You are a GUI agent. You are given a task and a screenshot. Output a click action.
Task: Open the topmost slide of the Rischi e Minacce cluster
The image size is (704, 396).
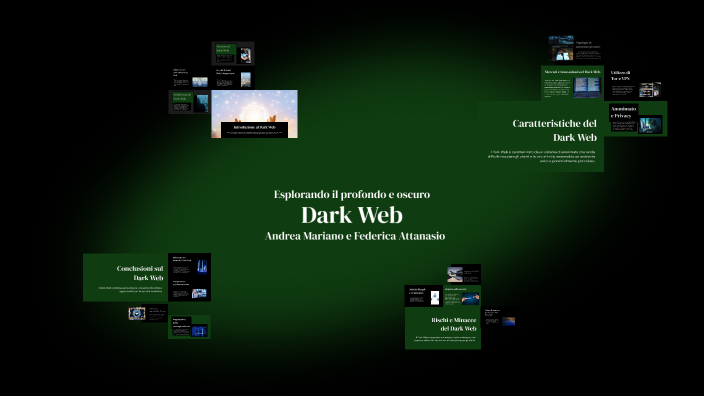[x=464, y=274]
